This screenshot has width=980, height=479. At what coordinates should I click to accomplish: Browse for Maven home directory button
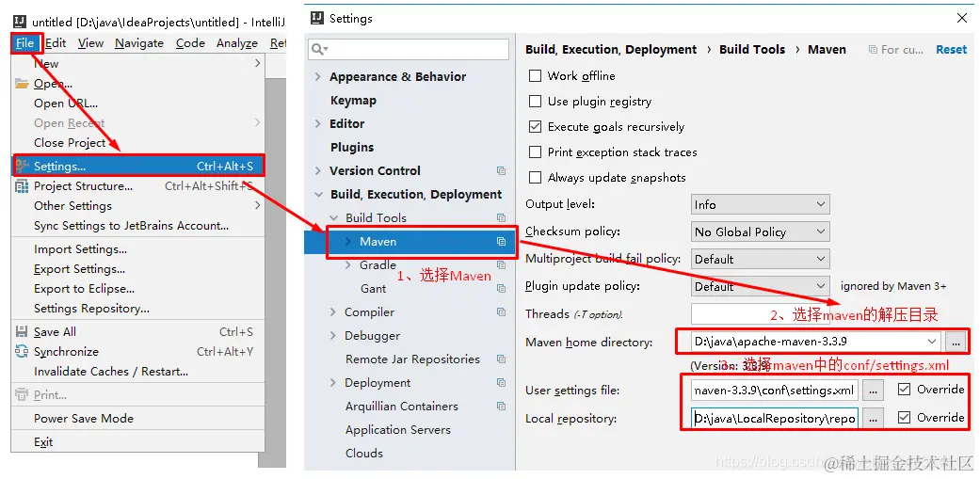956,342
